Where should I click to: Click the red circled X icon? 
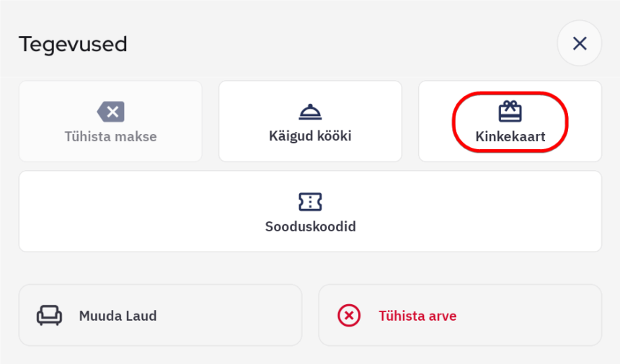tap(349, 316)
